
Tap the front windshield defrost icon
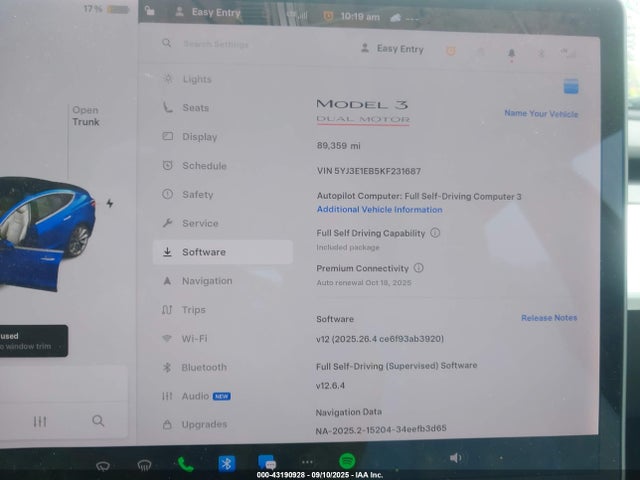tap(103, 465)
